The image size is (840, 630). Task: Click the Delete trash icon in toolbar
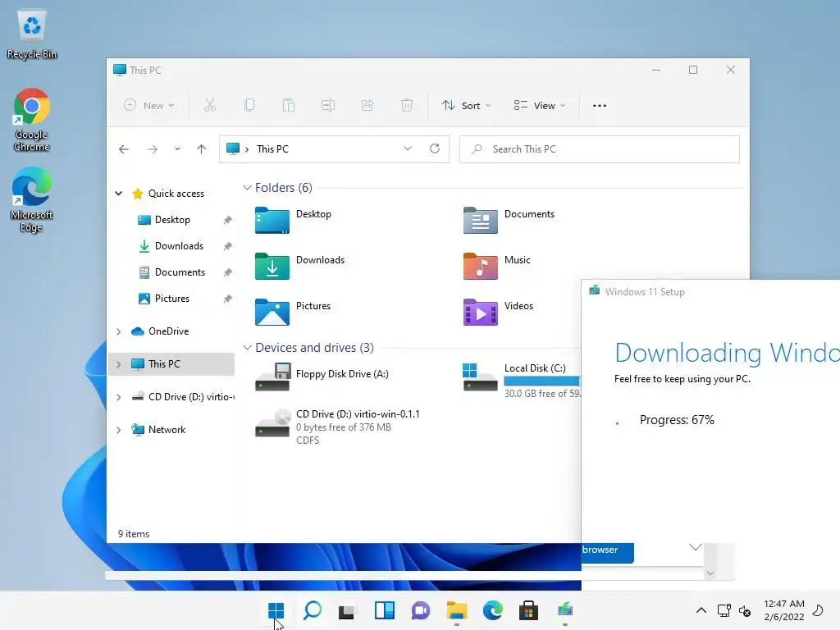click(x=407, y=106)
